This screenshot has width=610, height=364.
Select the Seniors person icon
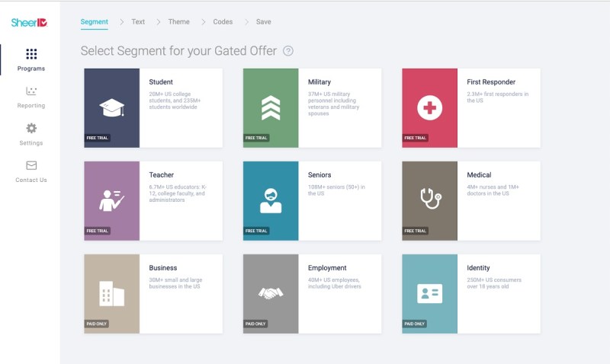pyautogui.click(x=271, y=200)
